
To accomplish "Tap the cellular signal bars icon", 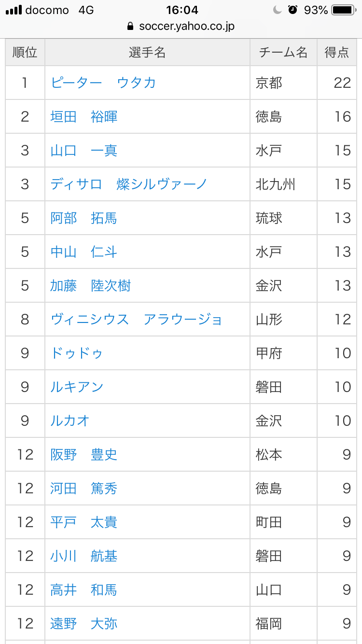I will click(14, 10).
